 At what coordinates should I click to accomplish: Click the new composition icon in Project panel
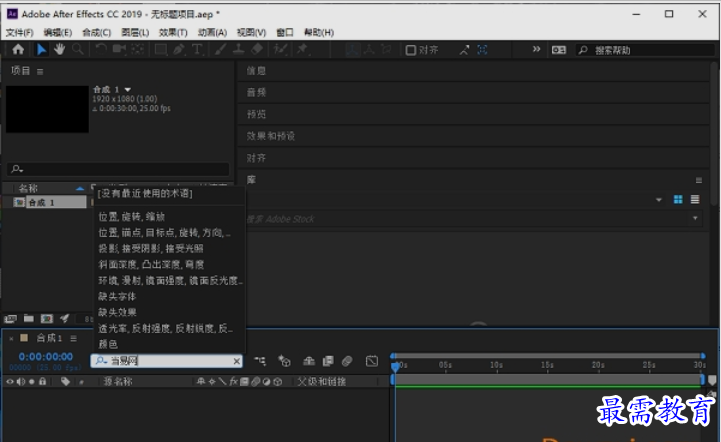tap(46, 318)
